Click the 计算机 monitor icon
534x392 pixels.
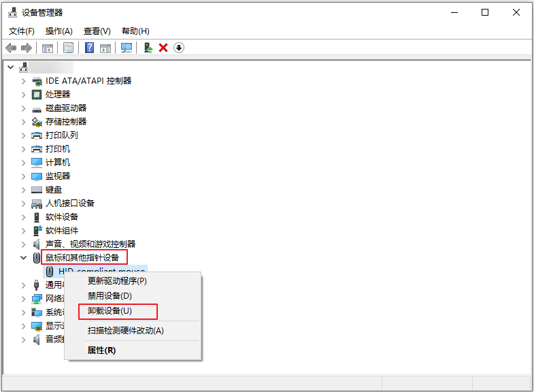(x=37, y=163)
